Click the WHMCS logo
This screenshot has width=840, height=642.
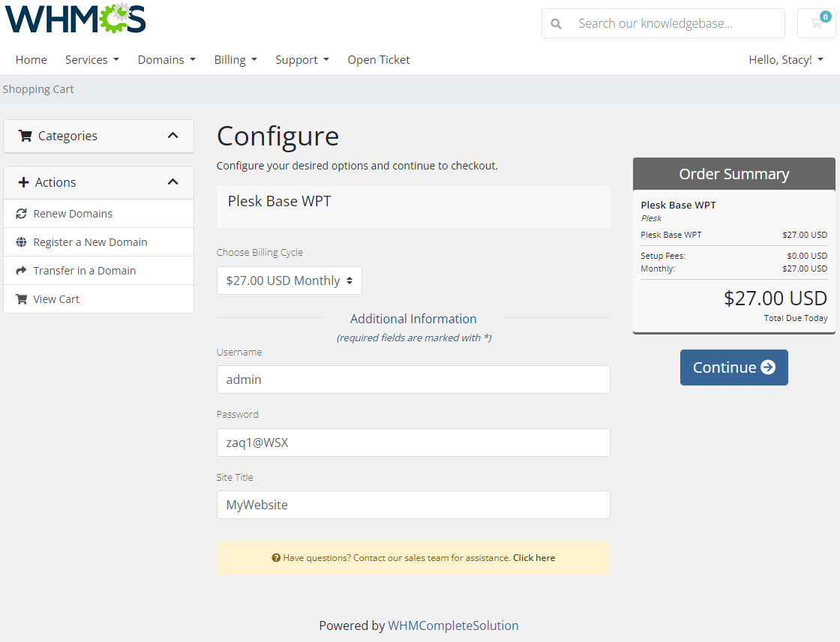tap(75, 19)
